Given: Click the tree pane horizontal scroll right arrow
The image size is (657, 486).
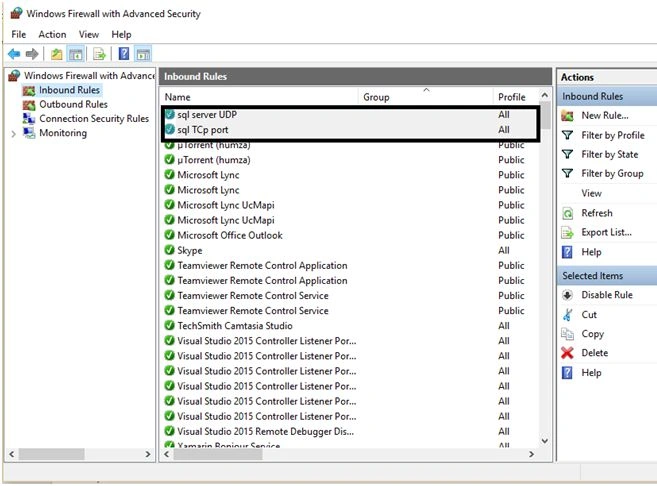Looking at the screenshot, I should (148, 454).
